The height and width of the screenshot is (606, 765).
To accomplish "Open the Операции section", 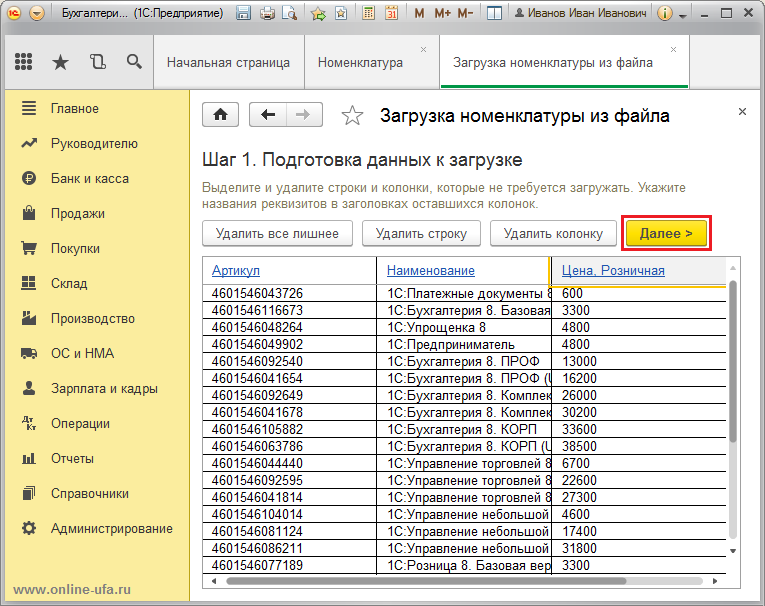I will point(98,424).
